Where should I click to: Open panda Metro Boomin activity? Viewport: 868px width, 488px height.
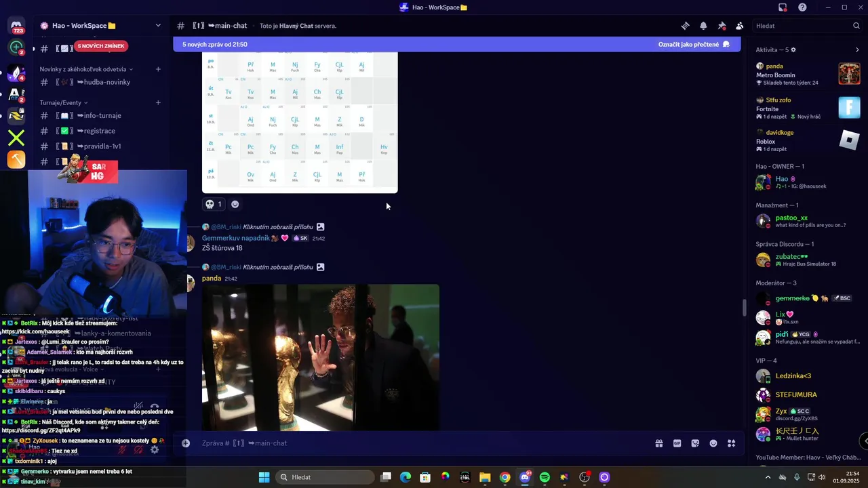click(808, 74)
